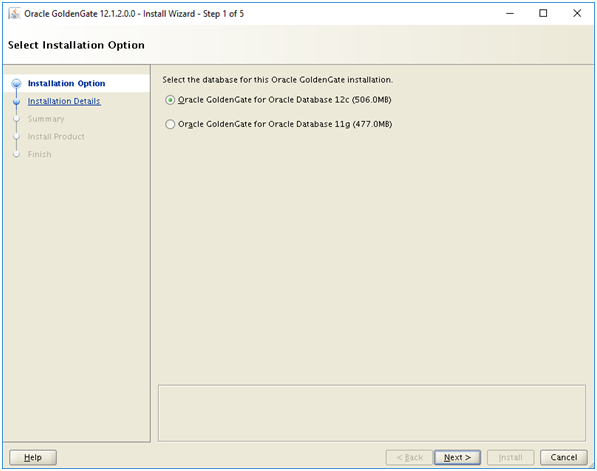Click the Finish step label
Screen dimensions: 597x471
point(39,154)
